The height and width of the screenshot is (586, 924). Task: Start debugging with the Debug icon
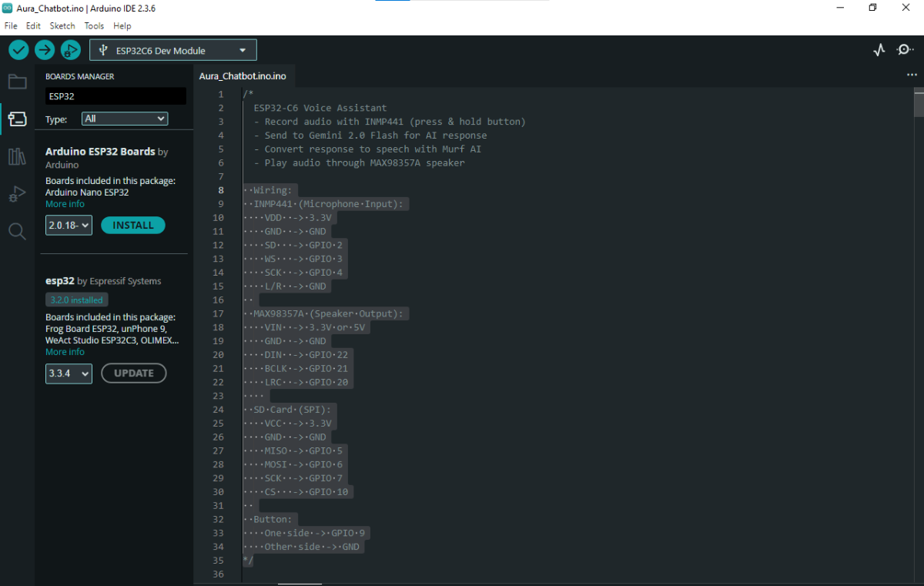pos(70,50)
